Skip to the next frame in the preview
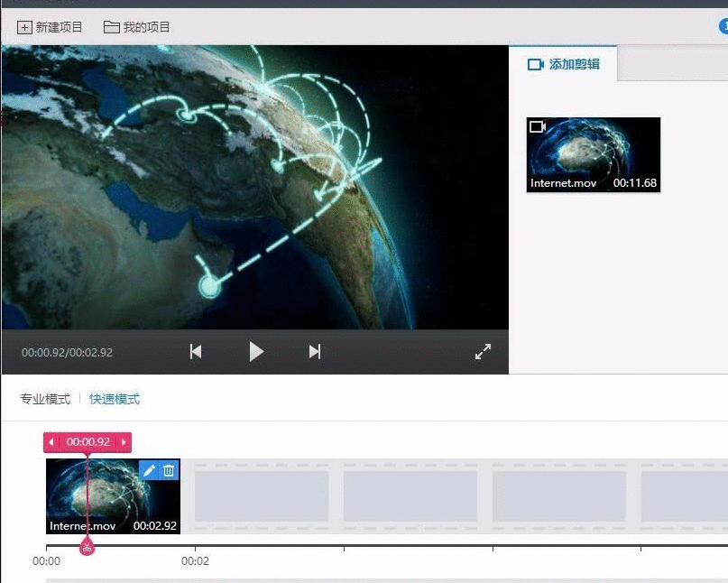 (314, 351)
